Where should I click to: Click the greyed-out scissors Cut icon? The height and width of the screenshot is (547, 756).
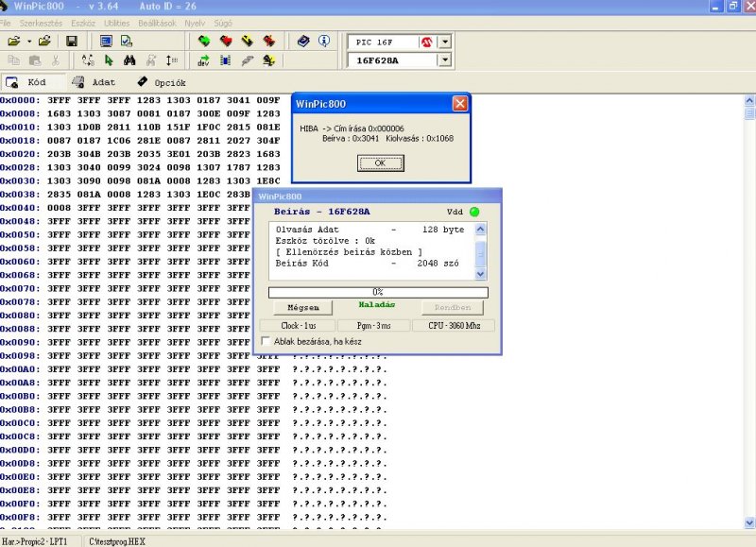click(x=56, y=60)
